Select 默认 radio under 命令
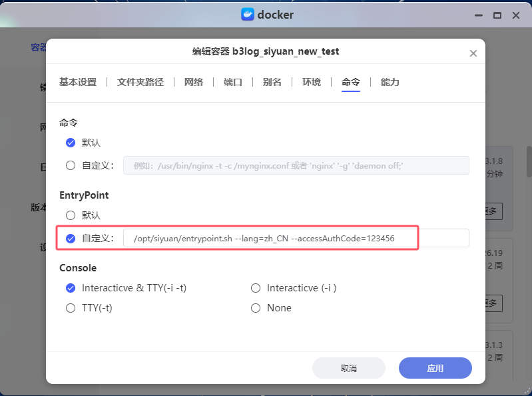This screenshot has height=396, width=532. 71,143
